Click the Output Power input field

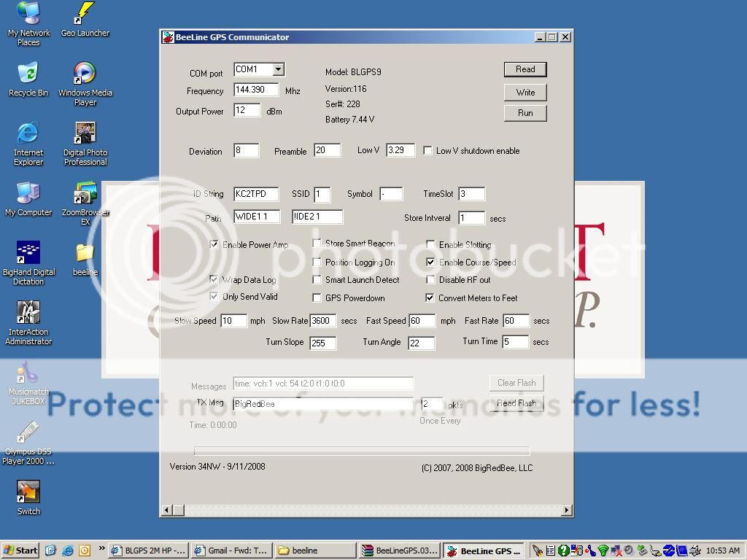[x=247, y=111]
